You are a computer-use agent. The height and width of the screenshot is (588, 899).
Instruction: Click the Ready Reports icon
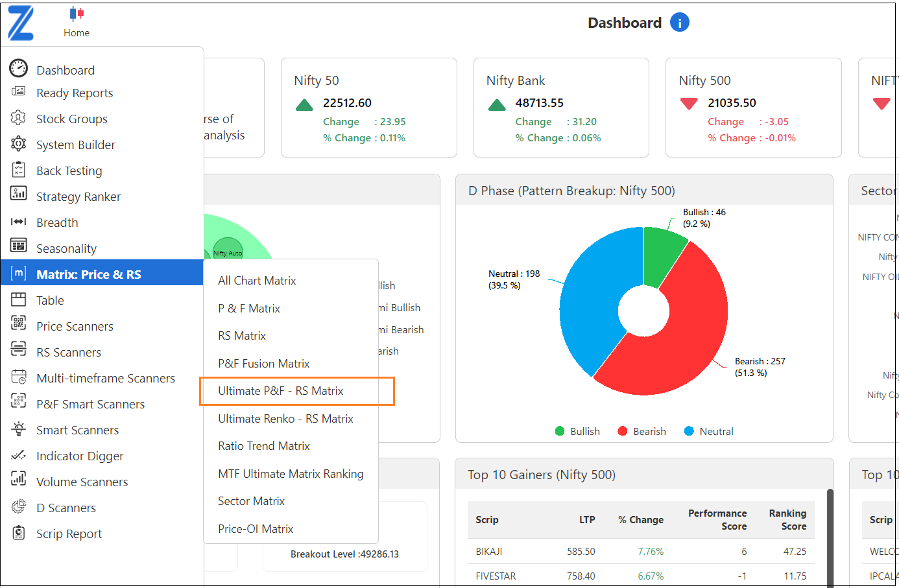pos(19,91)
